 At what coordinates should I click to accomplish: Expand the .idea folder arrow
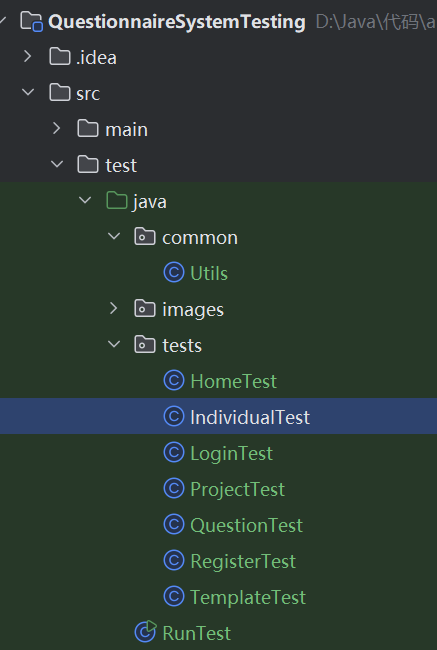(x=27, y=57)
